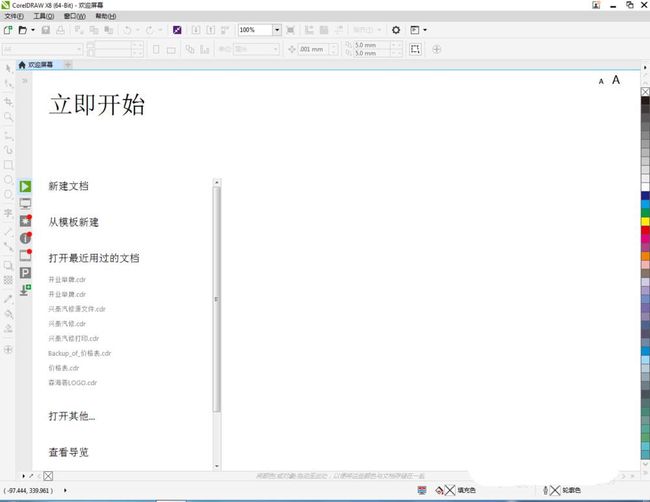Expand the Open button dropdown arrow
The height and width of the screenshot is (502, 650).
[33, 30]
